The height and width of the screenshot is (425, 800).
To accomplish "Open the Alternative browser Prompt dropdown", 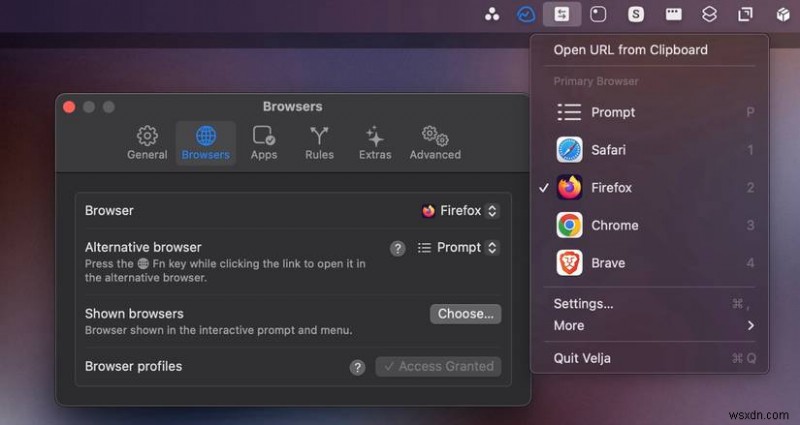I will 458,247.
